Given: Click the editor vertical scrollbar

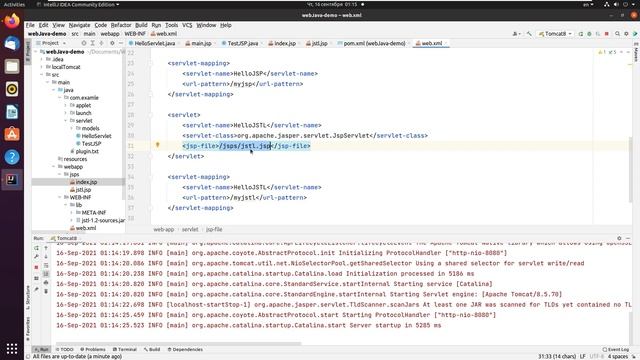Looking at the screenshot, I should click(x=630, y=169).
